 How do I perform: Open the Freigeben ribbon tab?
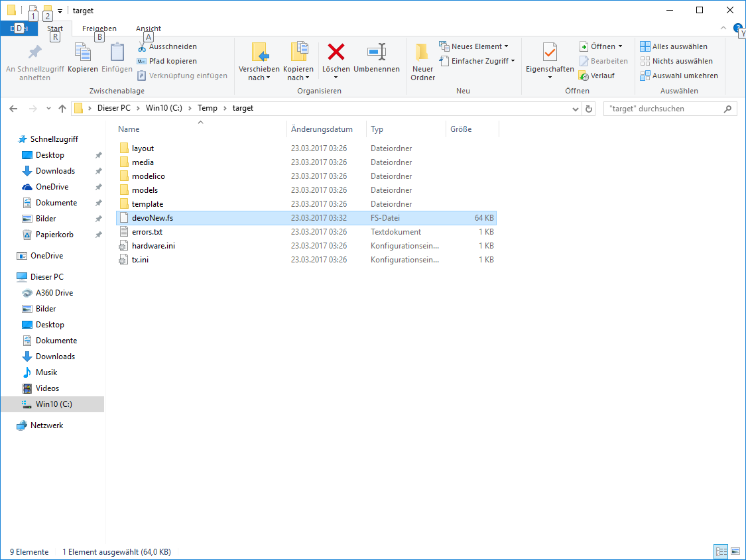(99, 28)
